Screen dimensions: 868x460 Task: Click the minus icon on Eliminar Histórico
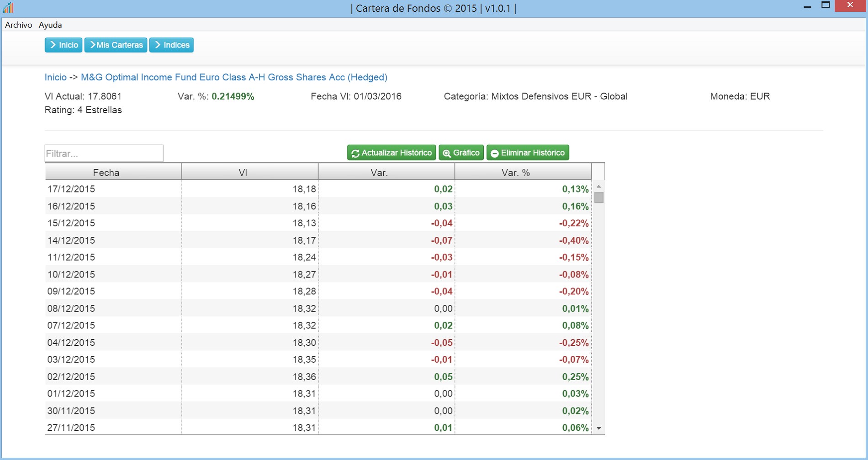click(494, 153)
